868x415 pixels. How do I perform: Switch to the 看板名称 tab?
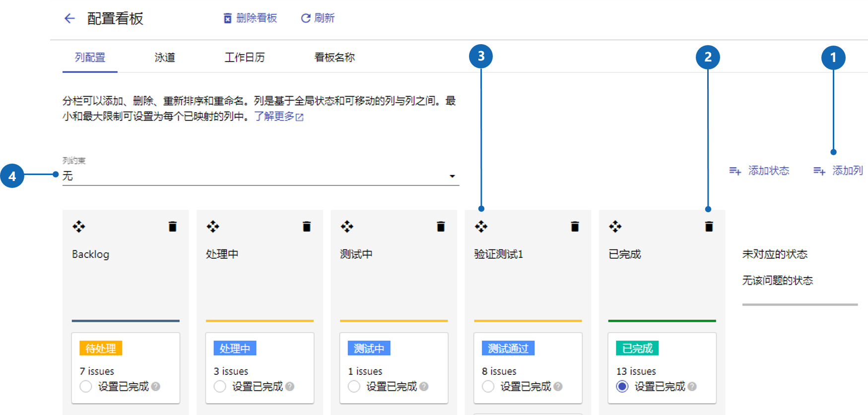(x=334, y=58)
